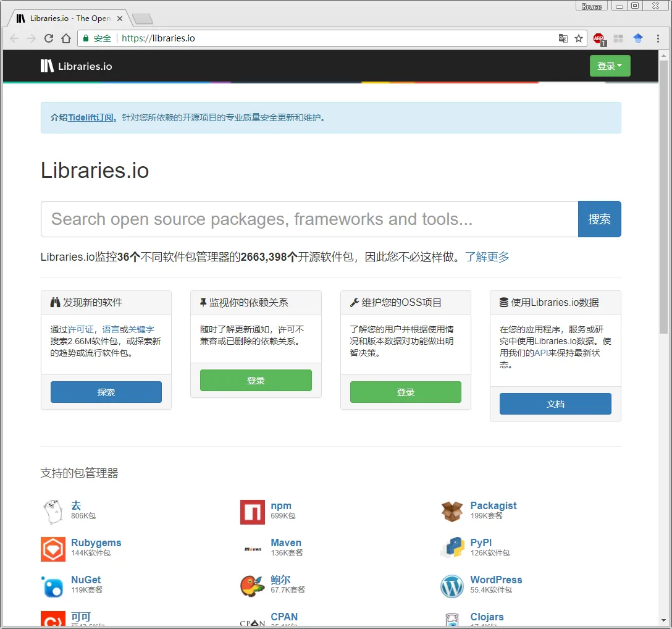Click the vertical page scrollbar thumb

663,197
